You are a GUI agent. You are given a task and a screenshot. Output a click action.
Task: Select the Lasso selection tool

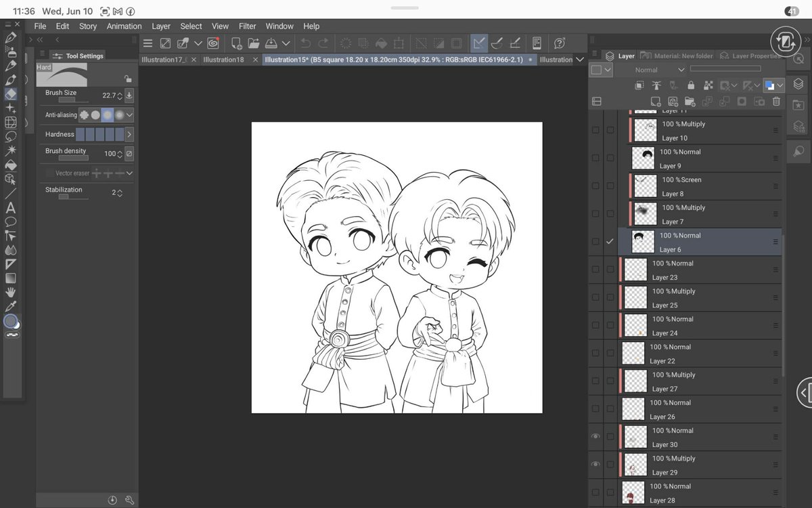coord(11,137)
